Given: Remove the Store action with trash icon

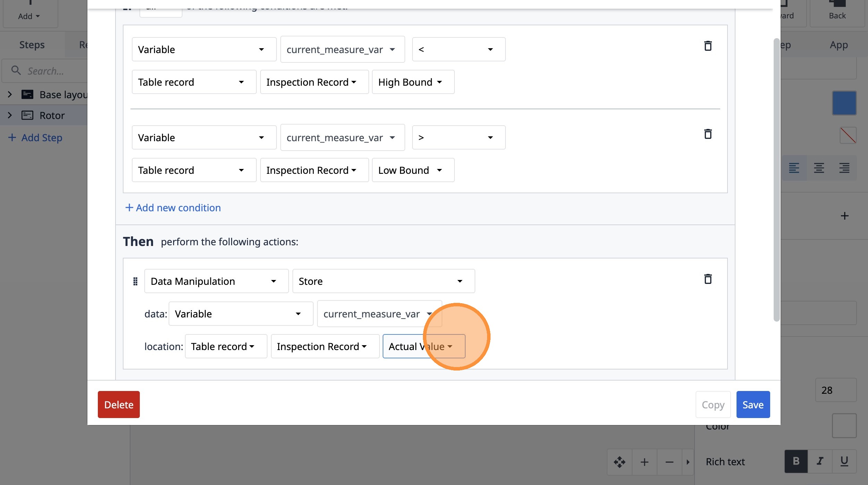Looking at the screenshot, I should click(708, 279).
